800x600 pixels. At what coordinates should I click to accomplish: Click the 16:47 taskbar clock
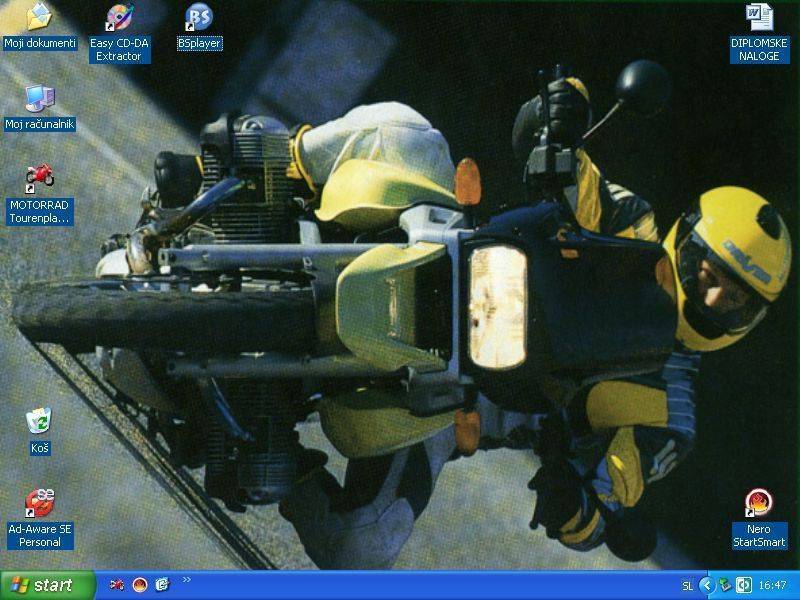pos(772,585)
